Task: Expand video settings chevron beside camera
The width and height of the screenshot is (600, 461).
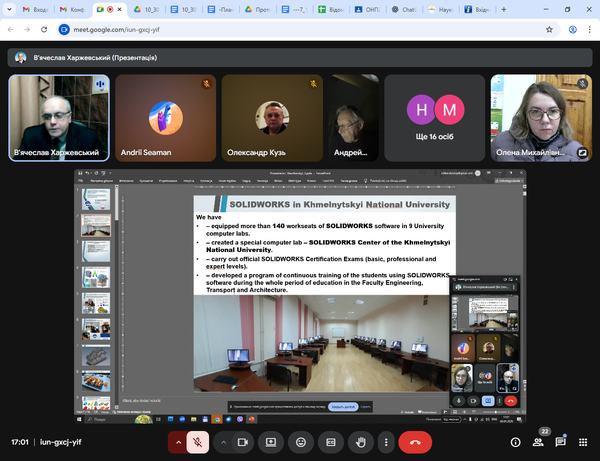Action: [223, 441]
